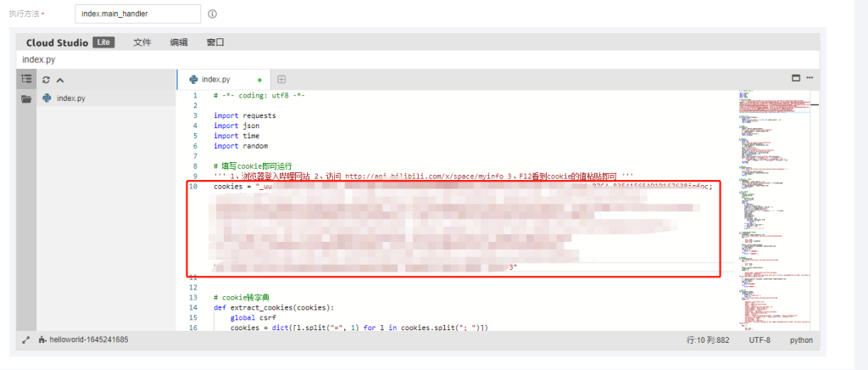Open the folder icon in the sidebar
868x370 pixels.
[x=26, y=98]
